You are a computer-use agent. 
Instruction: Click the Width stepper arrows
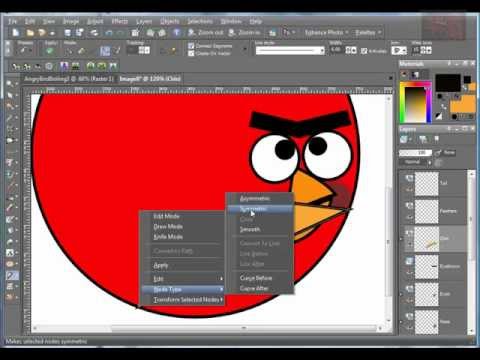click(x=351, y=50)
